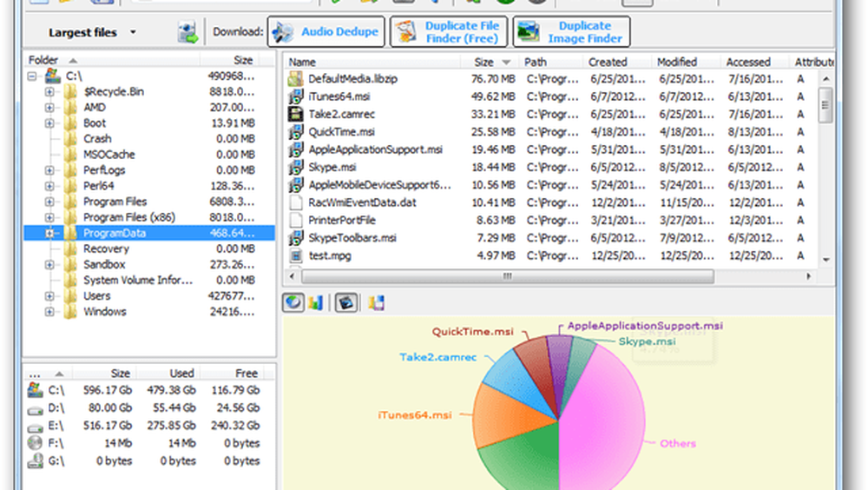
Task: Click the 3D chart mode icon
Action: pos(345,302)
